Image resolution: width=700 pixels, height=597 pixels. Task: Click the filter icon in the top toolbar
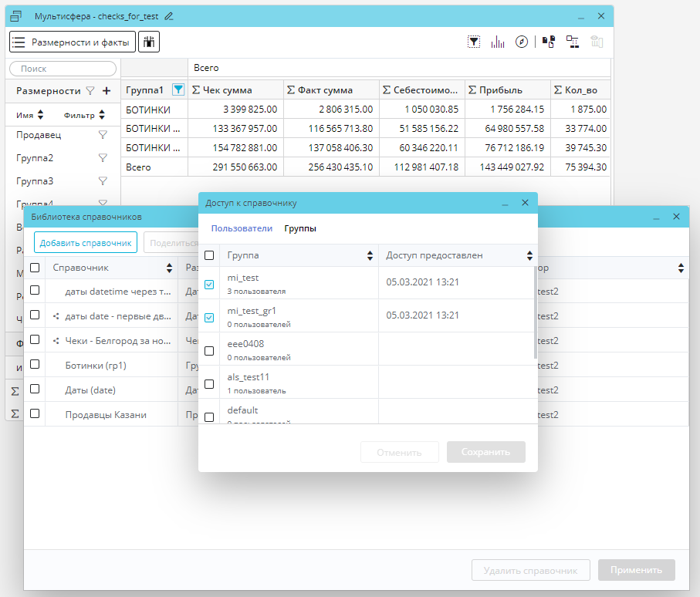474,42
